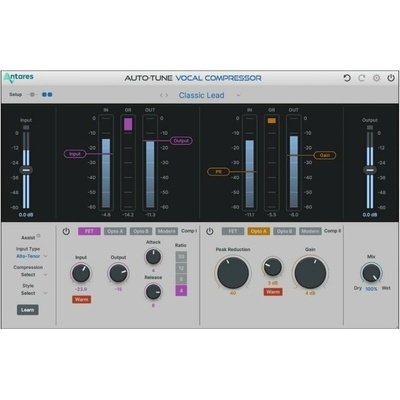This screenshot has height=400, width=400.
Task: Open the Style Select dropdown
Action: (x=34, y=293)
